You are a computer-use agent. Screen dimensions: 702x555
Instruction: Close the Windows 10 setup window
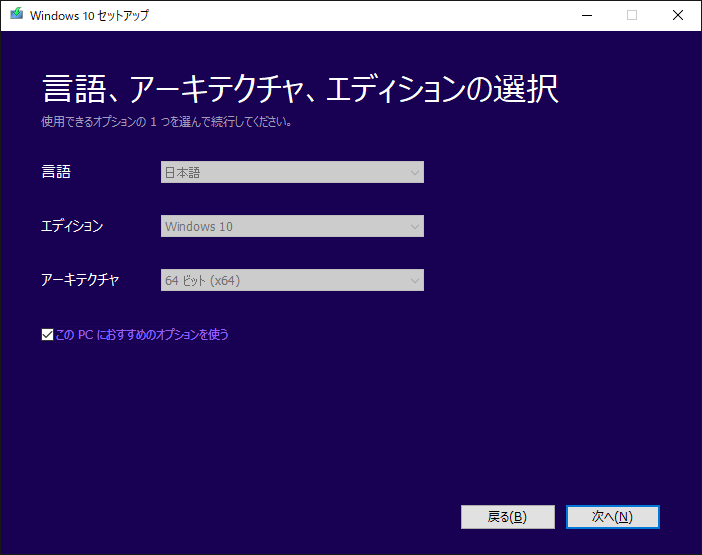(678, 15)
